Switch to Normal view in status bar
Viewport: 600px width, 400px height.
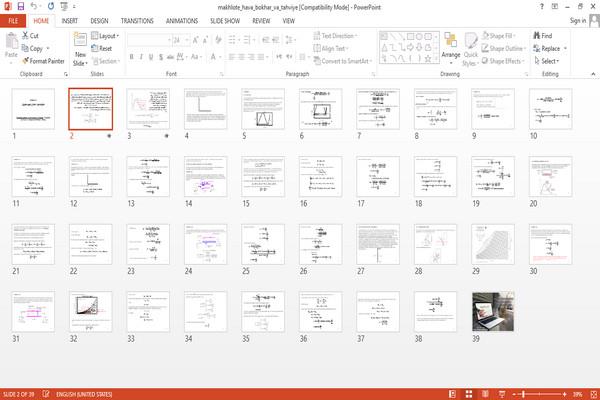(x=452, y=394)
